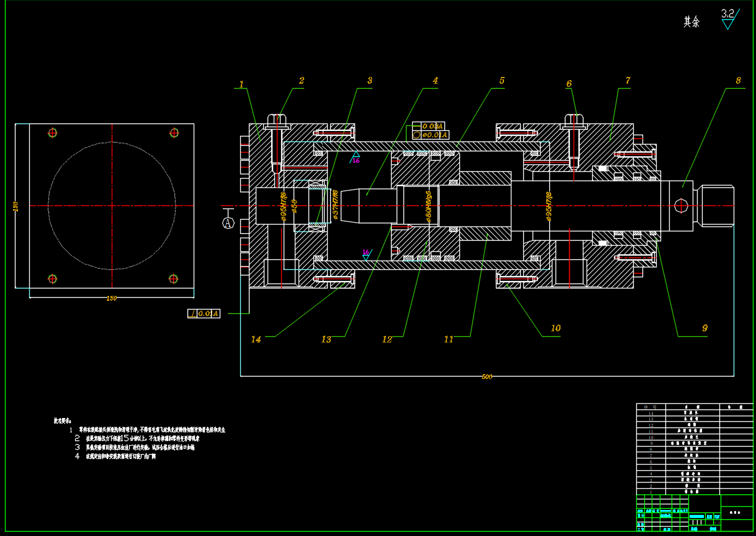The image size is (756, 536).
Task: Click the lower 1.6 roughness triangle symbol
Action: [366, 254]
